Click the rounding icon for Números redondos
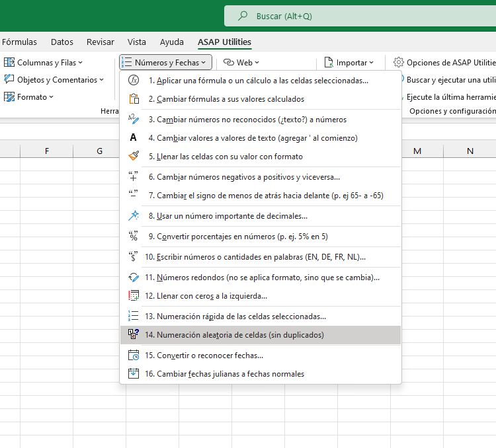Image resolution: width=496 pixels, height=448 pixels. click(x=134, y=278)
